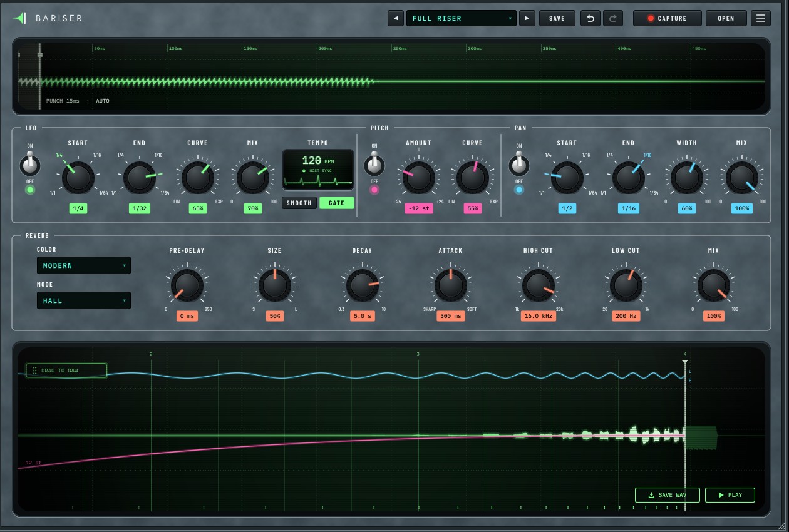Click the reverb Attack knob
The image size is (789, 532).
click(x=450, y=285)
